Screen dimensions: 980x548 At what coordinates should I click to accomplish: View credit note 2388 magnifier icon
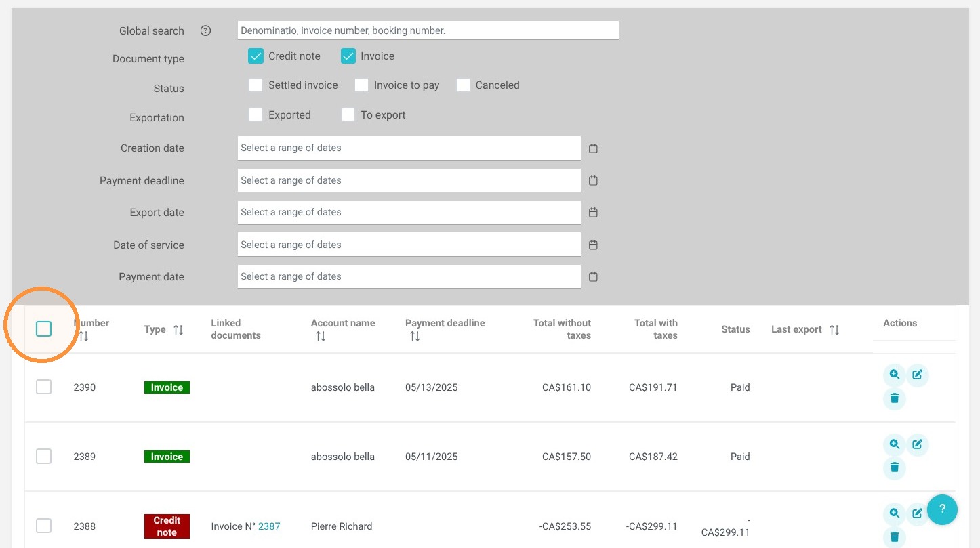click(895, 513)
